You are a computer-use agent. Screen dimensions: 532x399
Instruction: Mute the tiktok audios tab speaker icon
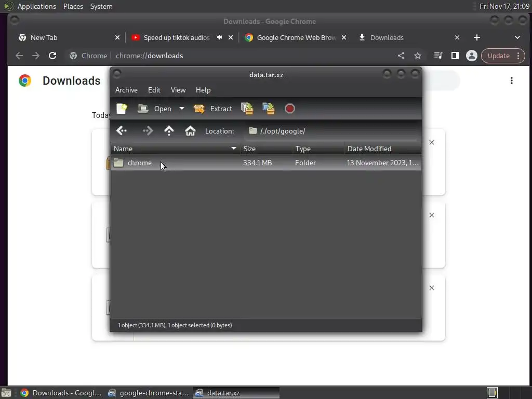[220, 37]
